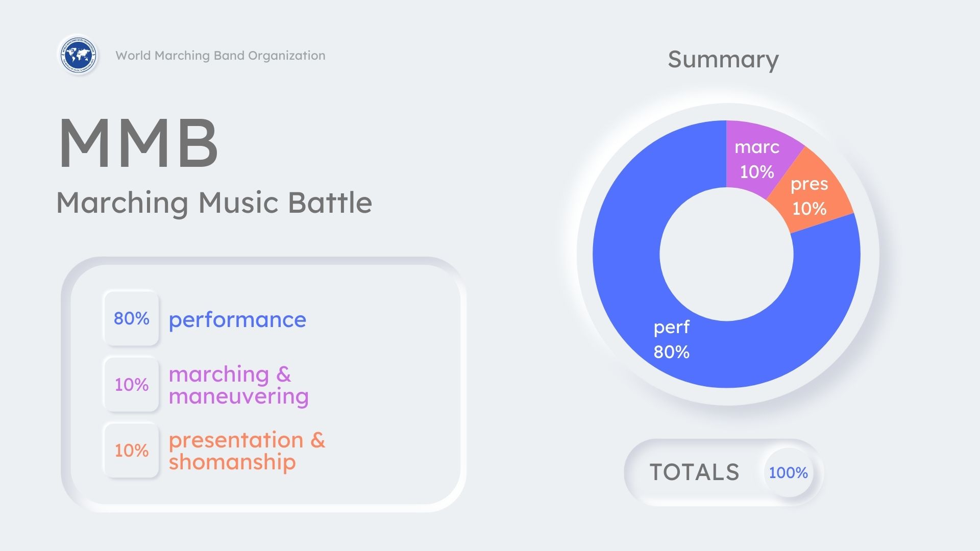Click the 80% value inside the donut chart

click(671, 352)
